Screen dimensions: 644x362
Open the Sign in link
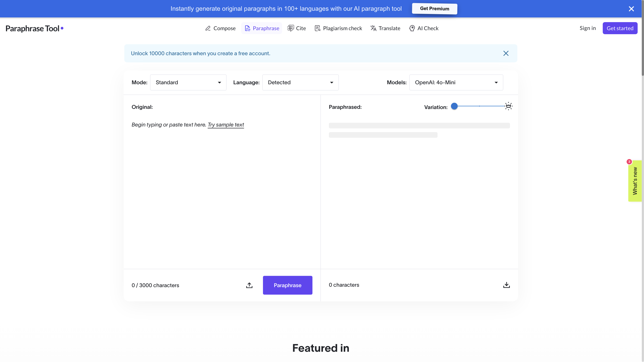tap(587, 28)
